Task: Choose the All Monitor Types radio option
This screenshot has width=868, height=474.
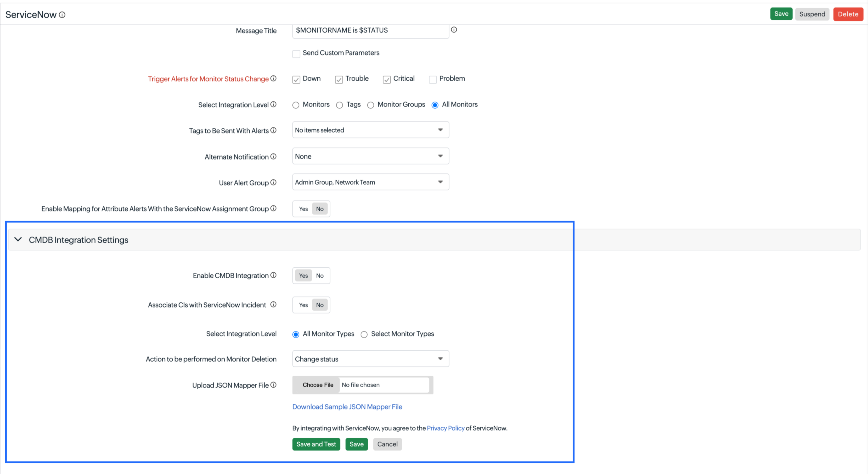Action: coord(296,335)
